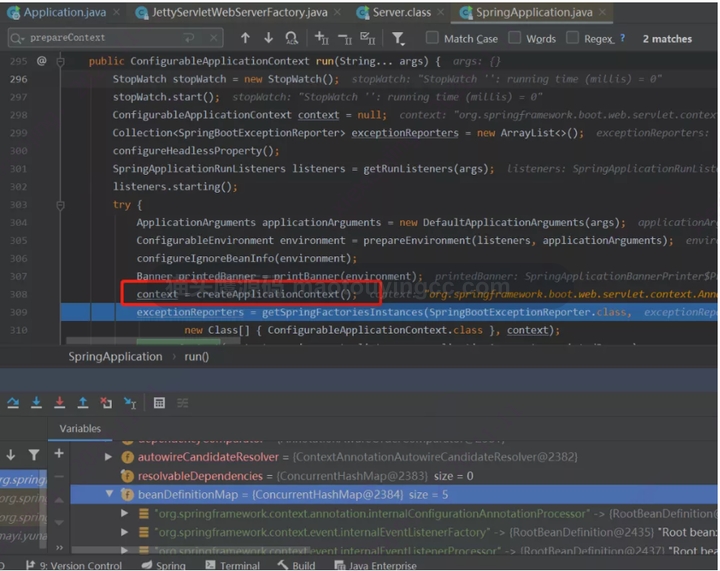Image resolution: width=720 pixels, height=571 pixels.
Task: Click the createApplicationContext() call on line 308
Action: [x=274, y=294]
